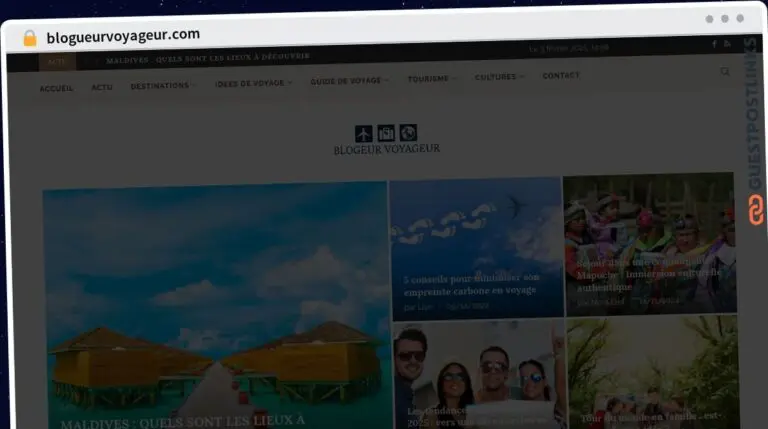Screen dimensions: 768x429
Task: Open the Actu menu item
Action: [x=102, y=87]
